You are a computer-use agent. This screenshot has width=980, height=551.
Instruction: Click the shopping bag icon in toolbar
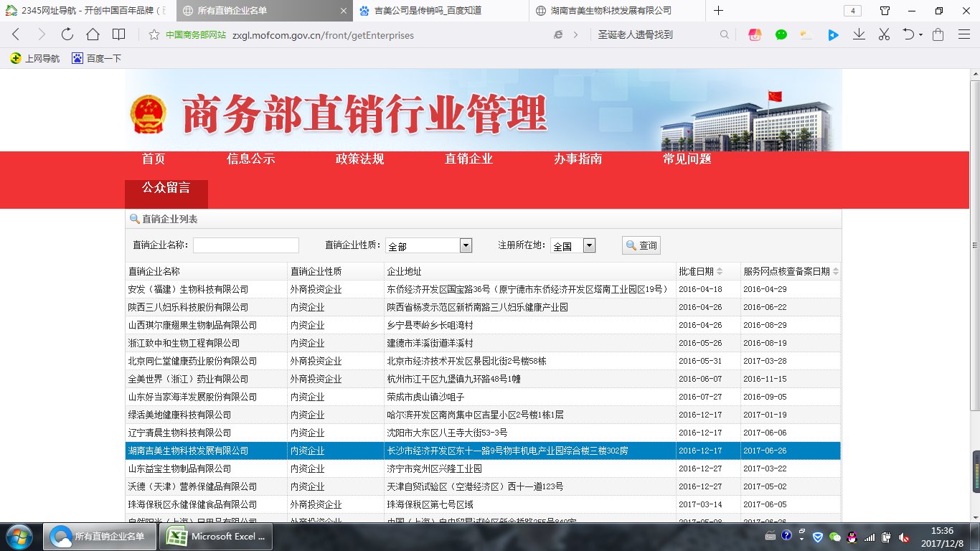pos(938,34)
